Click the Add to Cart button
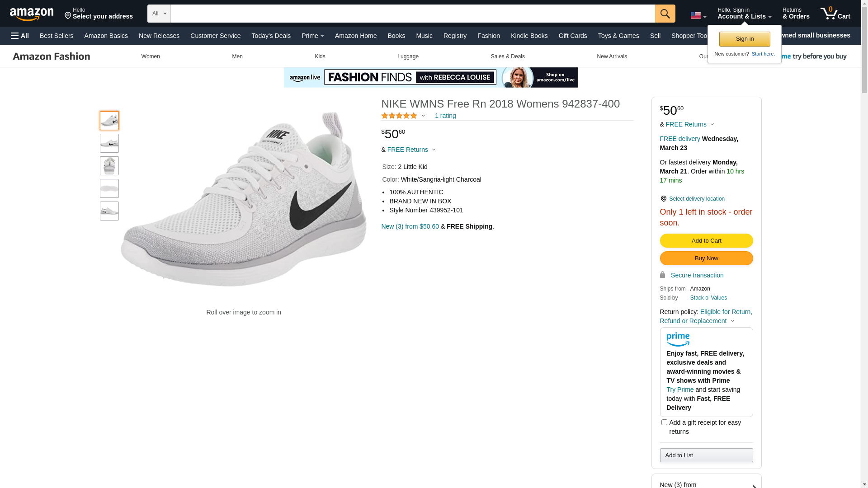This screenshot has width=868, height=488. click(x=706, y=241)
